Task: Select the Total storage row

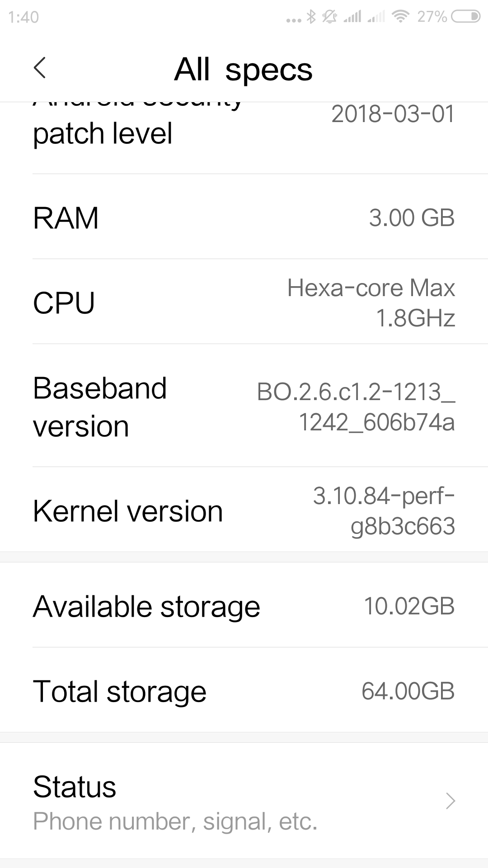Action: [x=244, y=691]
